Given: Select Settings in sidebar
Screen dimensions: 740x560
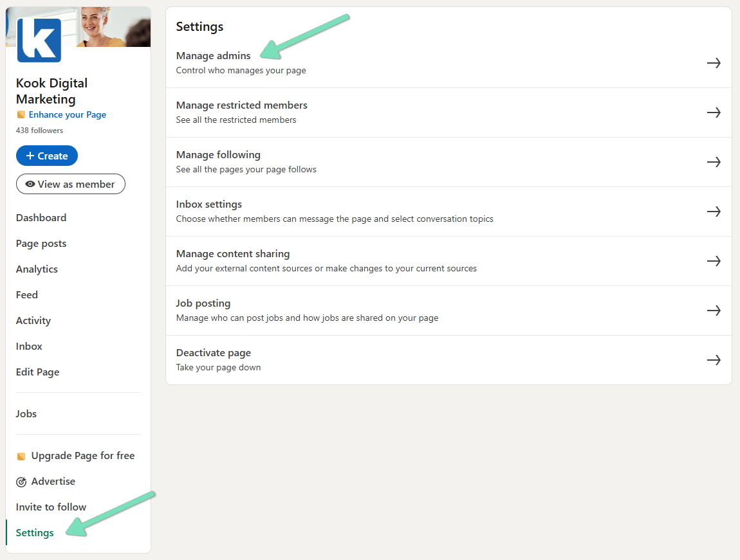Looking at the screenshot, I should [x=35, y=532].
